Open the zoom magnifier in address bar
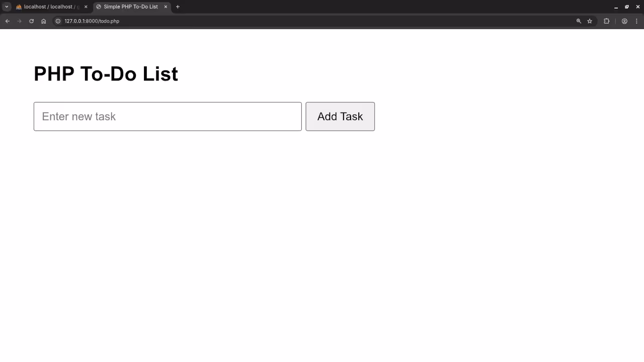The image size is (644, 362). 579,21
